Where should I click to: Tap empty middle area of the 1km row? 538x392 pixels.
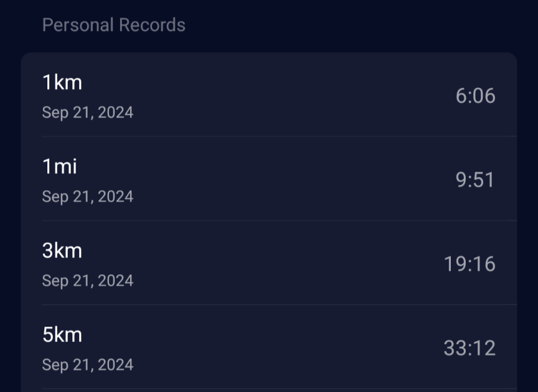click(x=280, y=96)
